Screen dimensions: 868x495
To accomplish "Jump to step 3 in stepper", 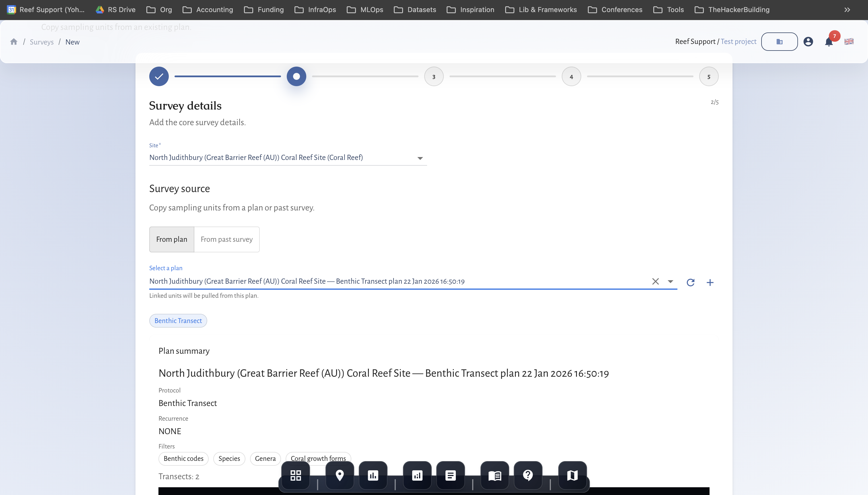I will [x=434, y=76].
